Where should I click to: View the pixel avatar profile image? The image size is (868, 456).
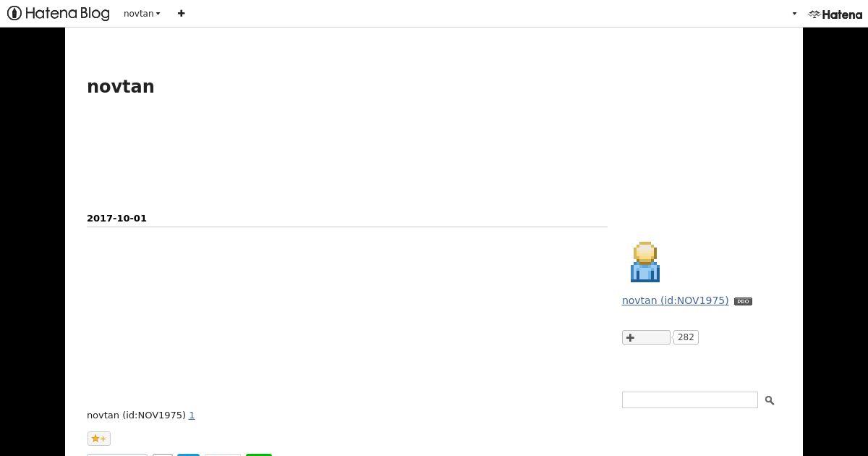644,262
